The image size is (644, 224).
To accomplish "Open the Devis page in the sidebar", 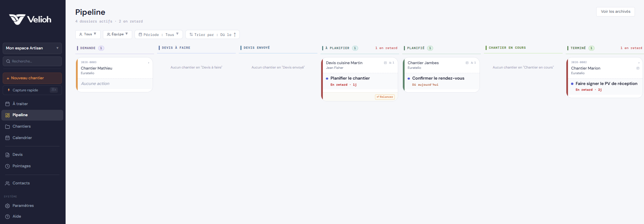I will [32, 154].
